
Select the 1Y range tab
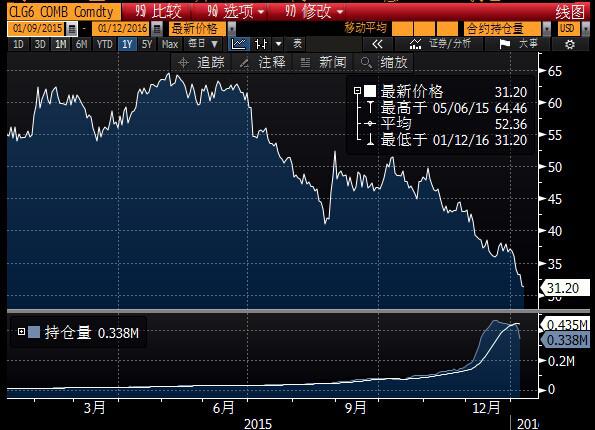click(127, 44)
